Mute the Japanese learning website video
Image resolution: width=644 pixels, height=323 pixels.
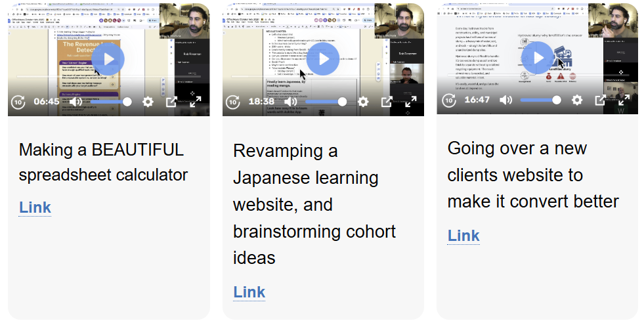point(291,102)
